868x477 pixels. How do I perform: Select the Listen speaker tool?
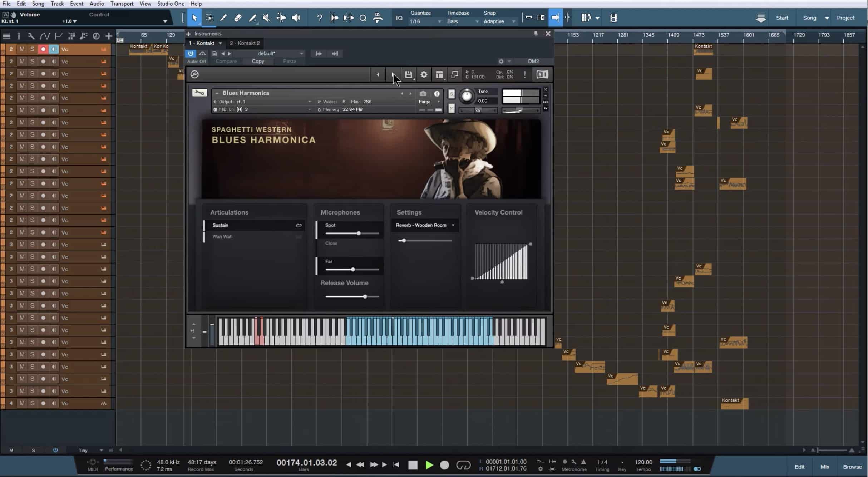[296, 18]
